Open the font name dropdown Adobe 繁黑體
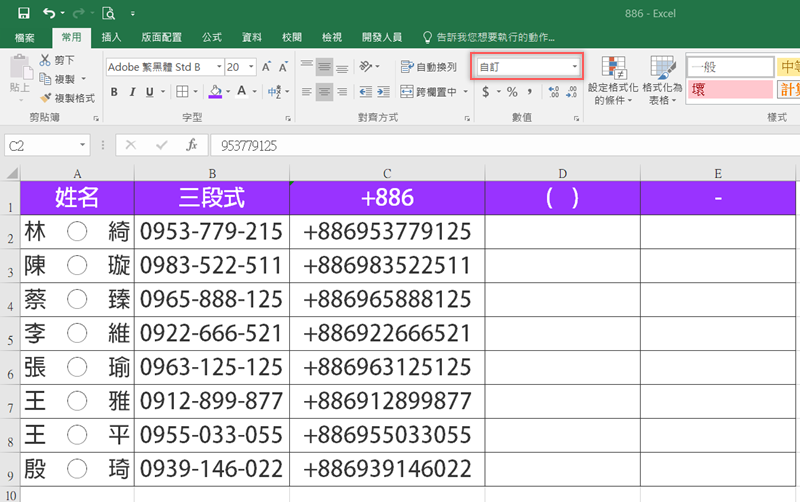800x502 pixels. click(x=212, y=67)
